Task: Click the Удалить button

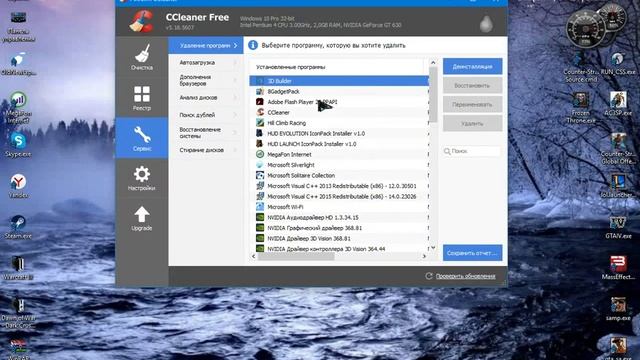Action: pos(472,123)
